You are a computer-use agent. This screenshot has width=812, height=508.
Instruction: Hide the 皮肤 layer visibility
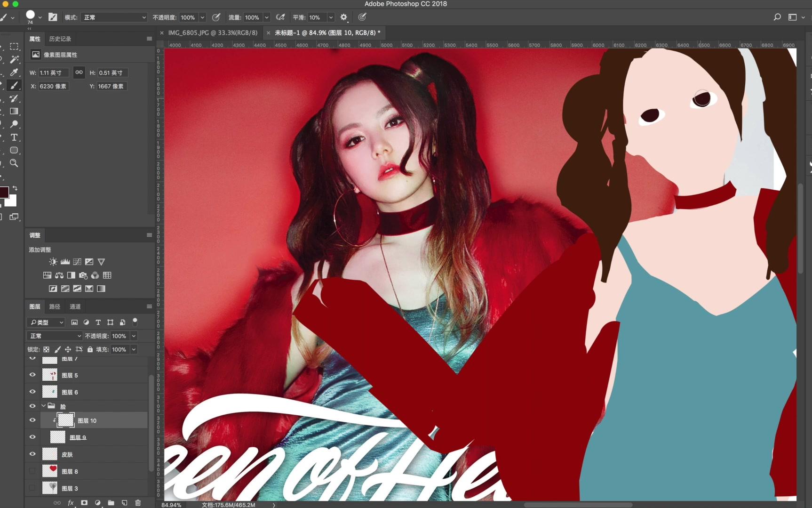coord(32,454)
